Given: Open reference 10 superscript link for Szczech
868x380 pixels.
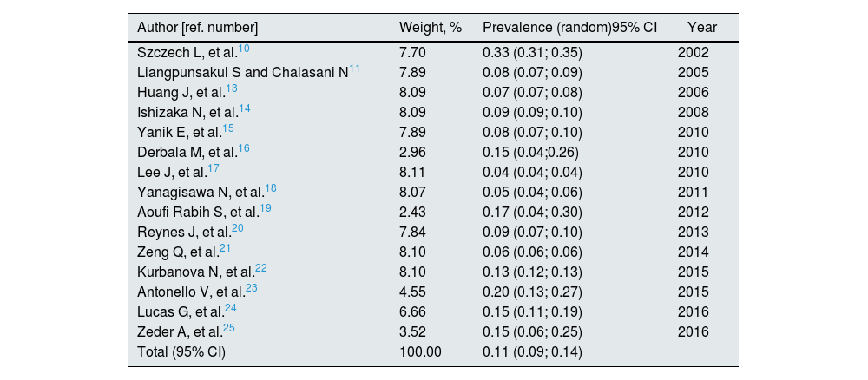Looking at the screenshot, I should [244, 49].
